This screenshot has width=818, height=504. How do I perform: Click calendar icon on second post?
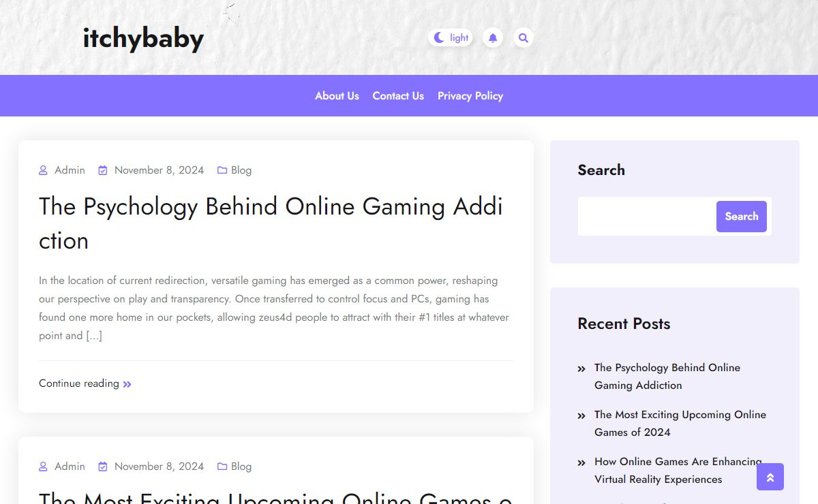pos(103,467)
